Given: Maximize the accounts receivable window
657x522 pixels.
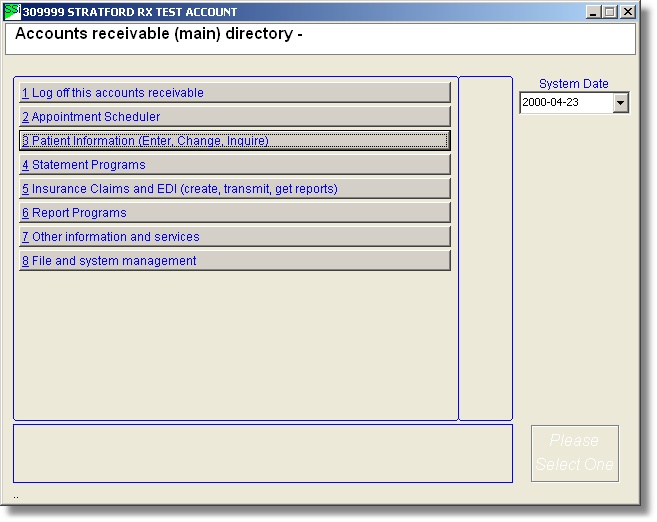Looking at the screenshot, I should [x=610, y=12].
